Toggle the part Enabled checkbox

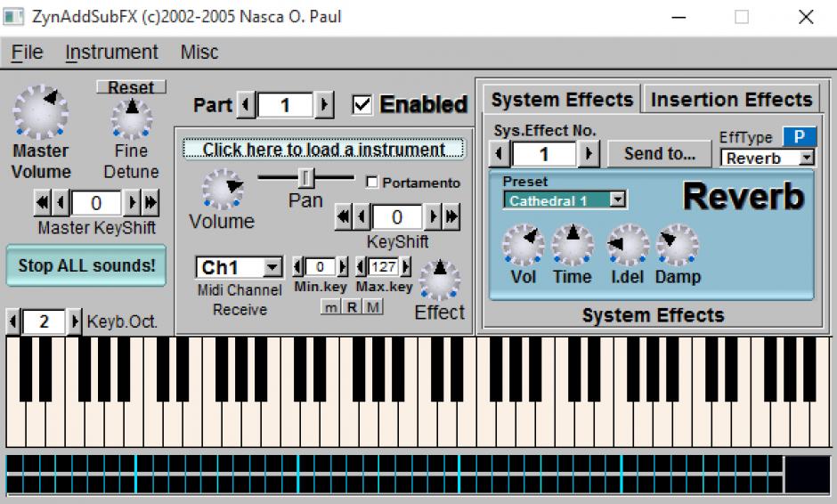click(x=362, y=104)
